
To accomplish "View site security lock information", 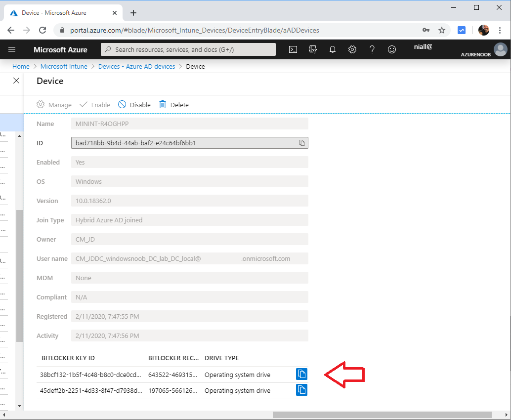I will (x=62, y=30).
